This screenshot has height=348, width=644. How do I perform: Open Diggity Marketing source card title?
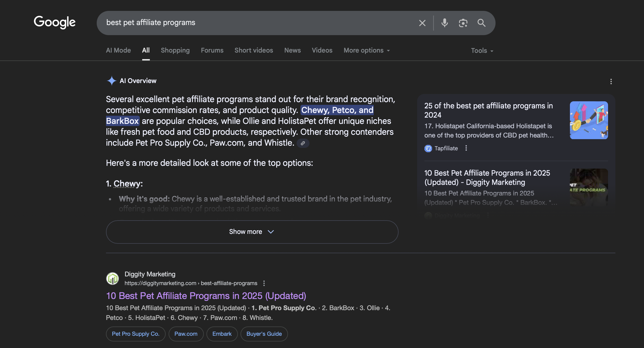[x=487, y=178]
